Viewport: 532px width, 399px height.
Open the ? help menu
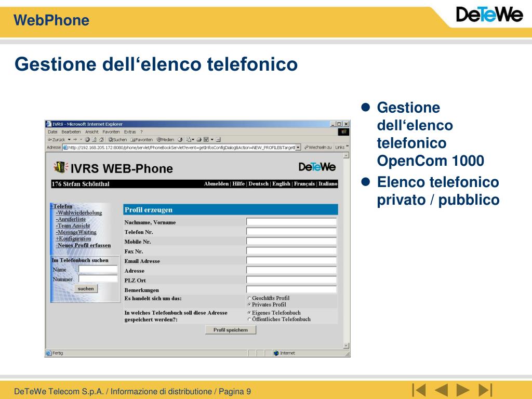[141, 132]
